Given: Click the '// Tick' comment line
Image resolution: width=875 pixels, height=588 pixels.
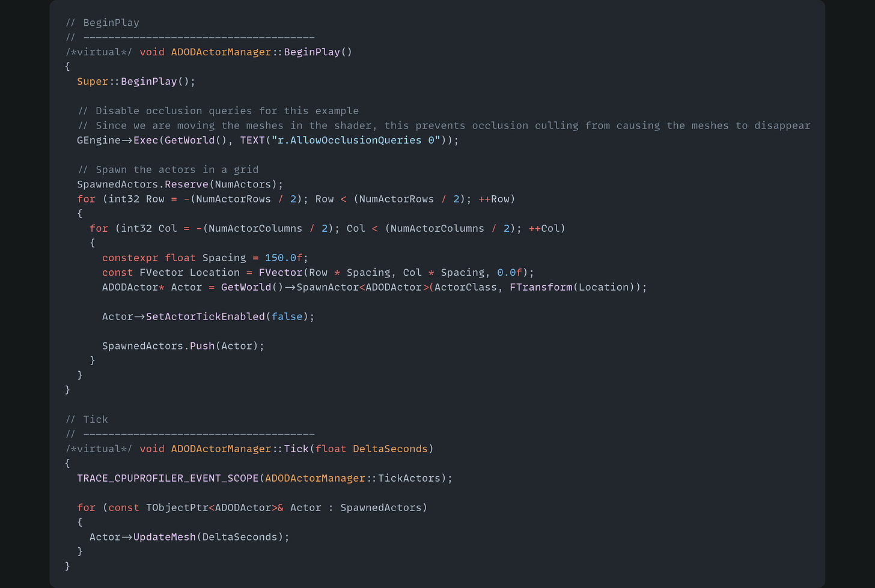Looking at the screenshot, I should tap(87, 419).
